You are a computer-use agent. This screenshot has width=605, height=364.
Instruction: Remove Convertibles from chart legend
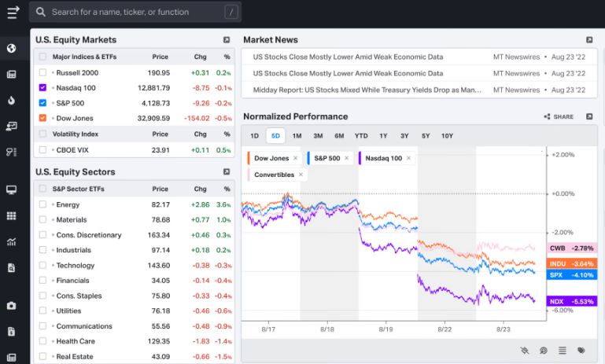[301, 175]
